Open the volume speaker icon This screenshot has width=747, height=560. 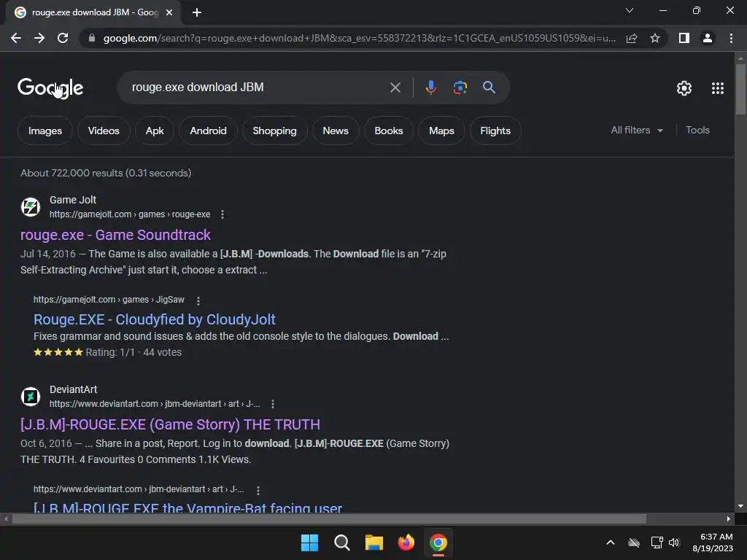(674, 542)
